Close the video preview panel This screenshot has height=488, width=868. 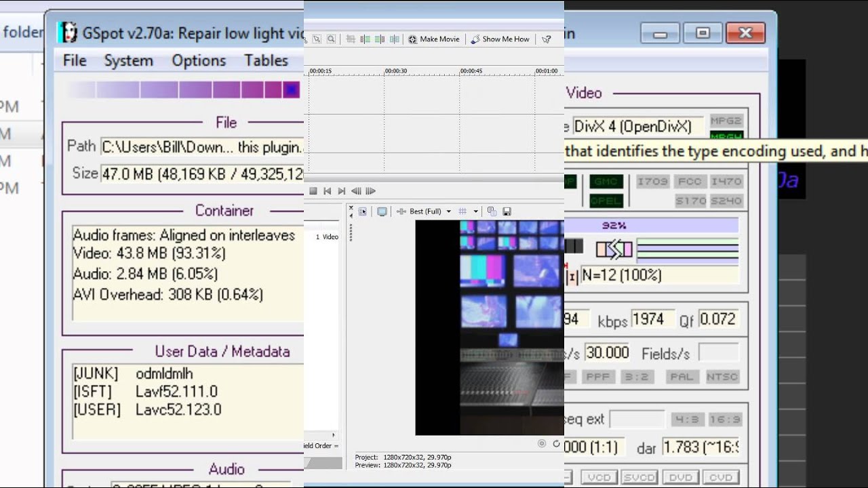coord(351,208)
